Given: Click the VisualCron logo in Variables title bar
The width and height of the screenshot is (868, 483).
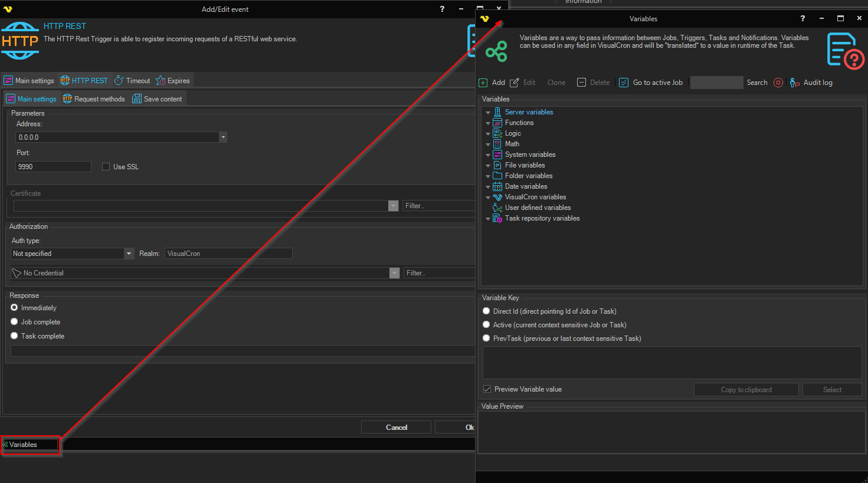Looking at the screenshot, I should [484, 19].
